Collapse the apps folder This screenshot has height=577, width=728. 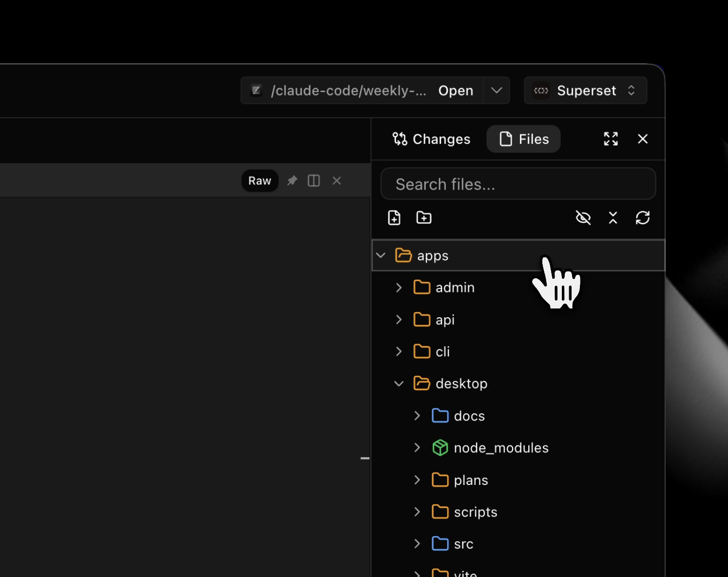[x=381, y=255]
